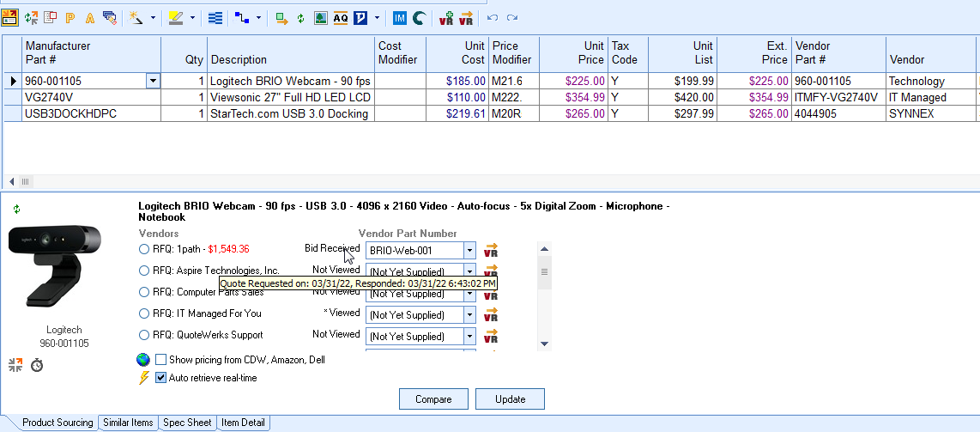
Task: Uncheck Auto retrieve real-time checkbox
Action: coord(161,378)
